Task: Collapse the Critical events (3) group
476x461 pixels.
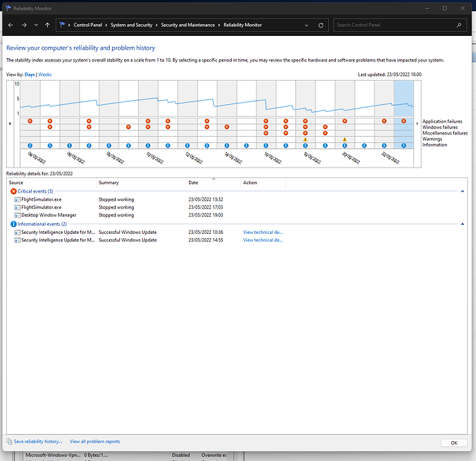Action: (461, 191)
